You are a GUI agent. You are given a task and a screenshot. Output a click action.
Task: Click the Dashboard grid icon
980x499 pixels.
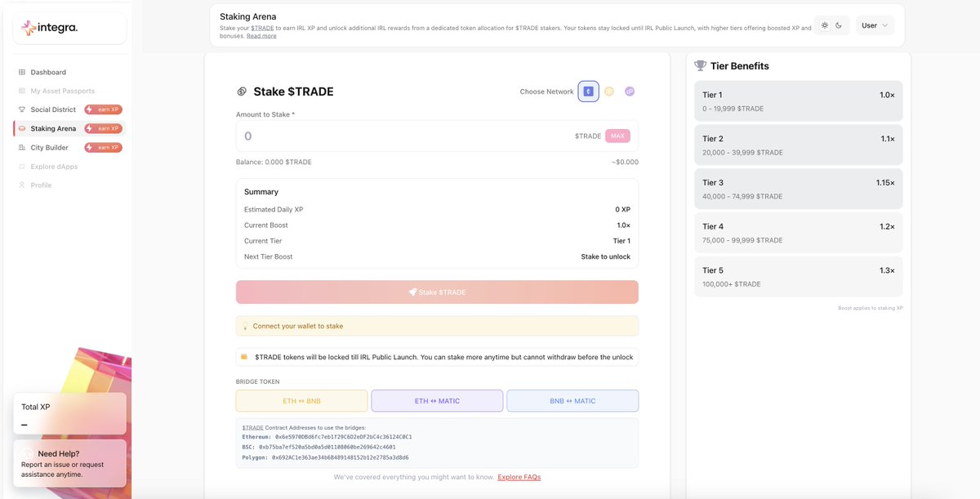coord(22,72)
